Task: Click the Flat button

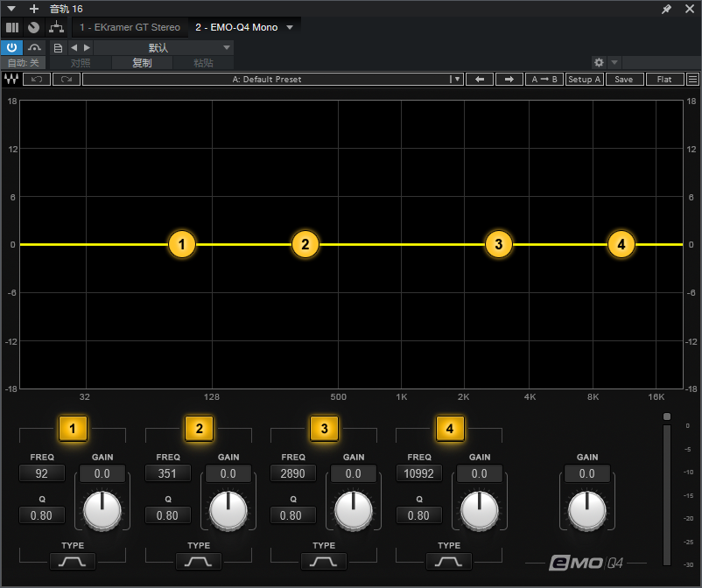Action: [664, 80]
